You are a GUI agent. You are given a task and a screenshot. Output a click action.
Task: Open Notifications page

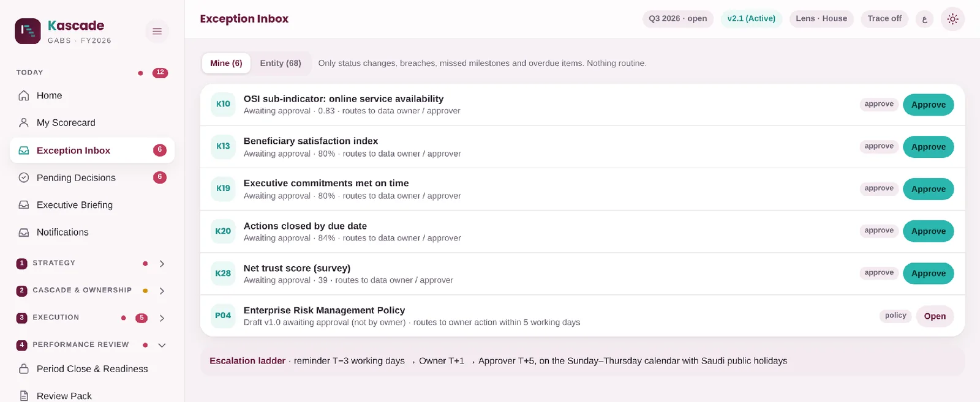tap(92, 233)
